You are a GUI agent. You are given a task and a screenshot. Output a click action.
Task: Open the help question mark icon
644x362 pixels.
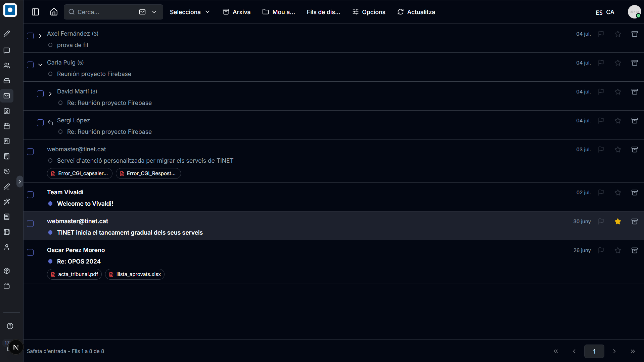(10, 326)
